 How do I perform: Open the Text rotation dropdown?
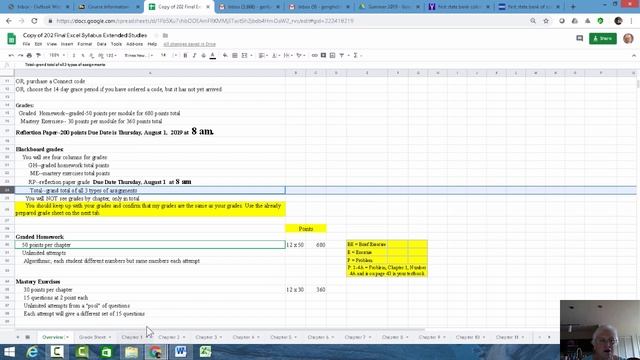(x=300, y=56)
